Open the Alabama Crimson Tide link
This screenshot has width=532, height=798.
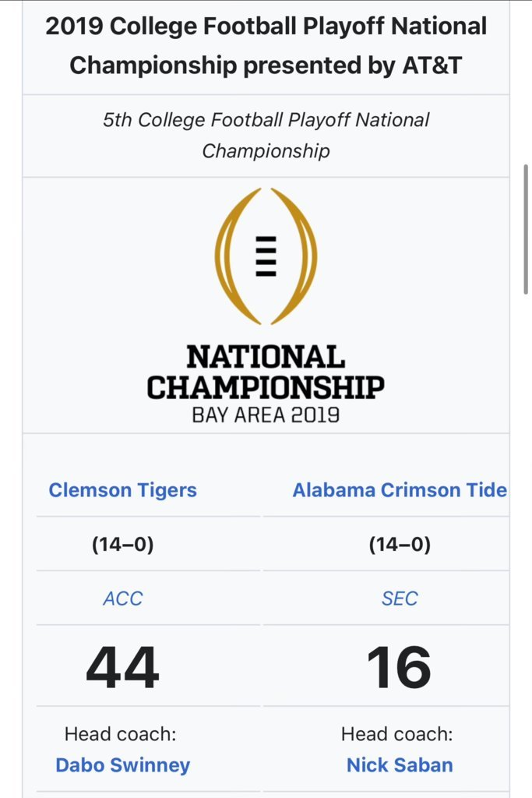click(400, 490)
